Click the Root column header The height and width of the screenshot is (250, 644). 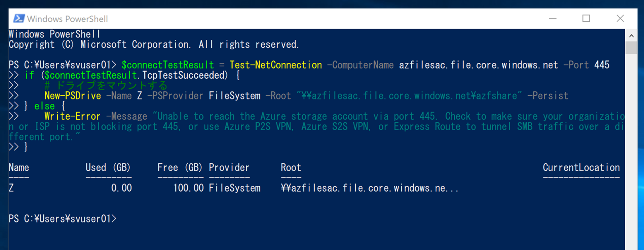tap(291, 168)
